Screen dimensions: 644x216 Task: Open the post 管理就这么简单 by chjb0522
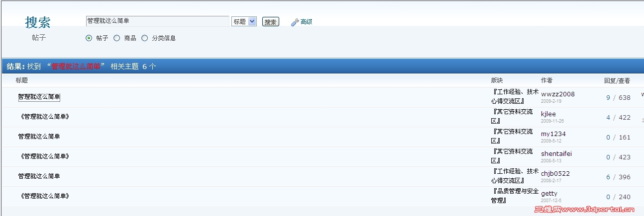point(39,176)
